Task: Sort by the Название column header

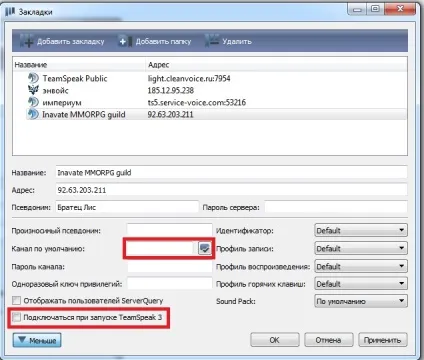Action: tap(79, 65)
